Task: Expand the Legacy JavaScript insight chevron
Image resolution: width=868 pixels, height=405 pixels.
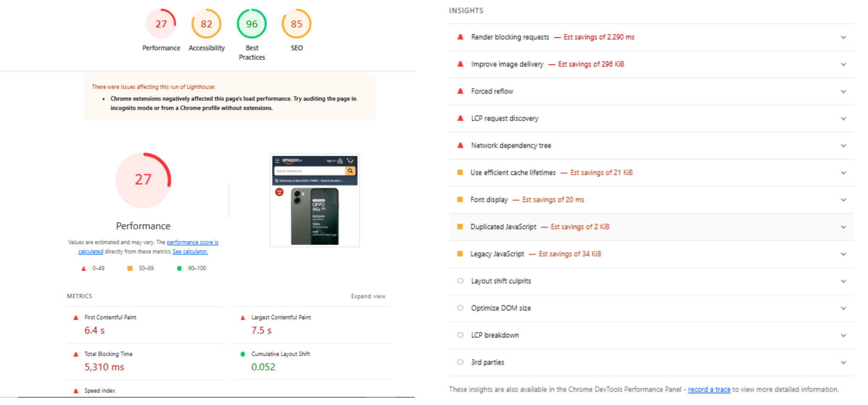Action: [x=843, y=254]
